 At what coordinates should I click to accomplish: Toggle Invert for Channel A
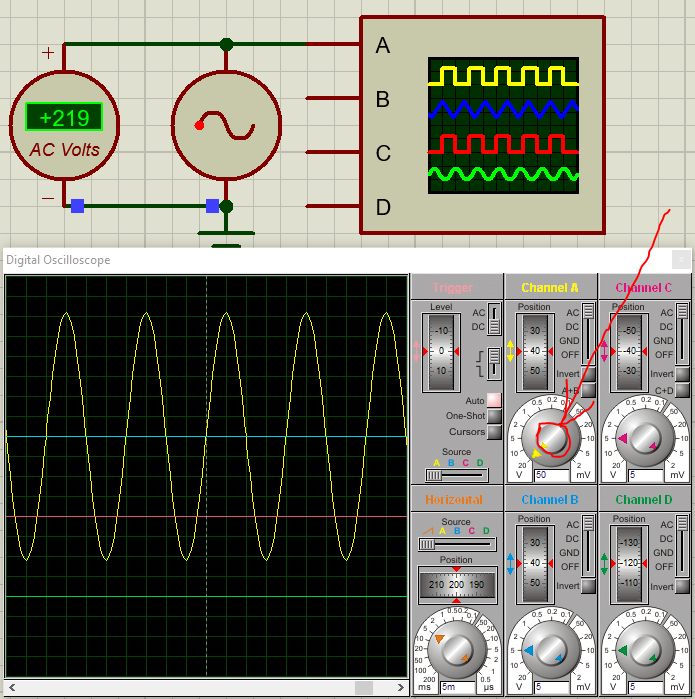click(x=589, y=374)
